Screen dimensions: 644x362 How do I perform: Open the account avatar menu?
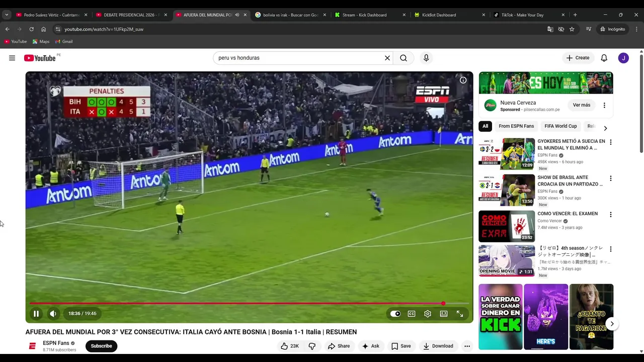tap(623, 58)
